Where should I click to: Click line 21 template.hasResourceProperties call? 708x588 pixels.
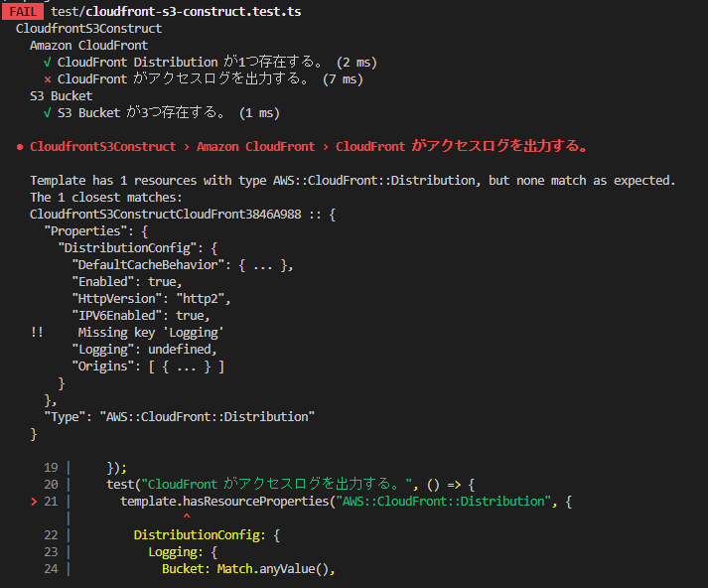coord(346,502)
